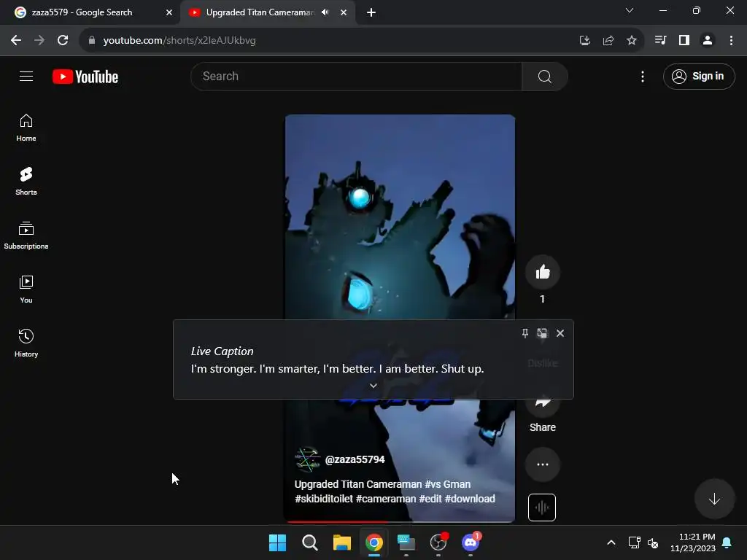The width and height of the screenshot is (747, 560).
Task: Like the short with thumbs-up
Action: (542, 272)
